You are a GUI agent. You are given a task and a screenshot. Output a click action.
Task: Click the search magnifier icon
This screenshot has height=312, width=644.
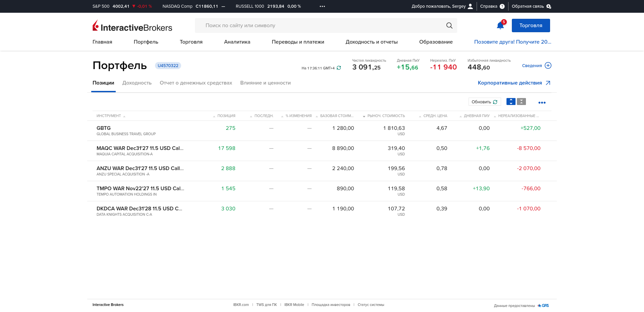(449, 25)
